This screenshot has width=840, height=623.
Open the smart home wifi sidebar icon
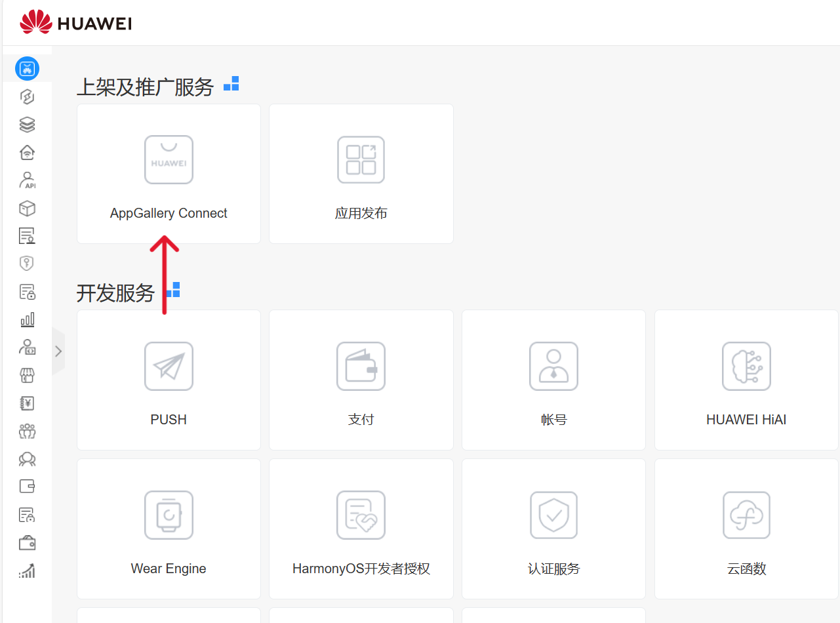tap(27, 153)
